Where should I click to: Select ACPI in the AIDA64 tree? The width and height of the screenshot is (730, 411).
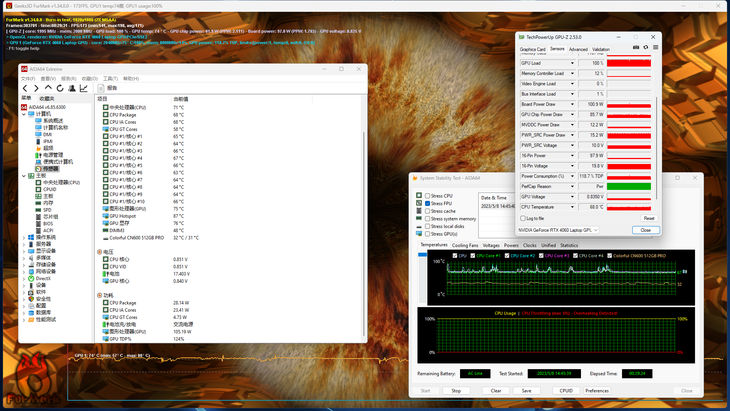(x=44, y=230)
